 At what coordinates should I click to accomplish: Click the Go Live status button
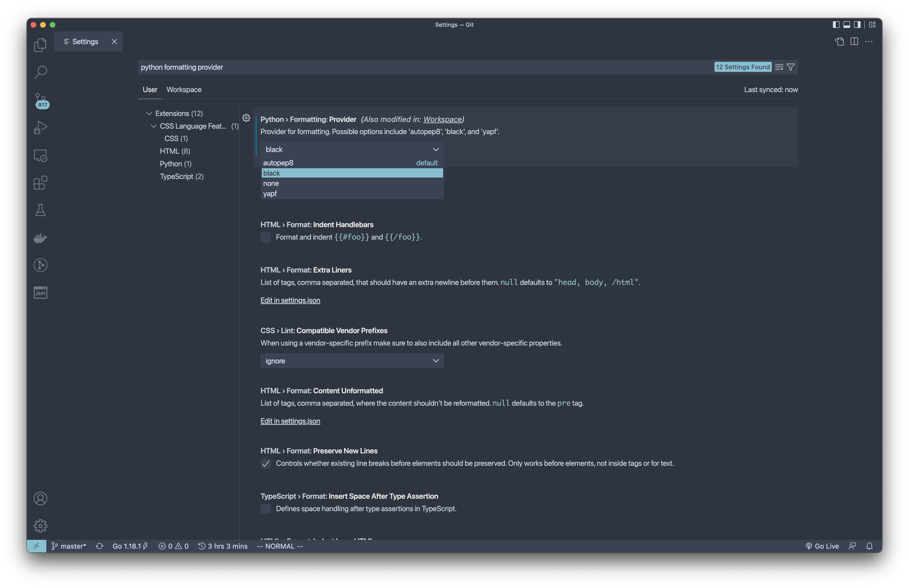point(822,546)
